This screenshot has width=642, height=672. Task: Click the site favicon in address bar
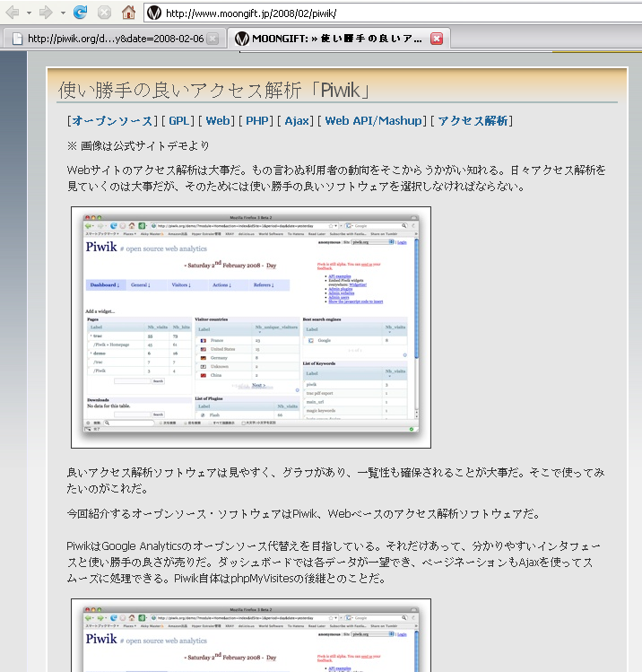click(x=154, y=13)
